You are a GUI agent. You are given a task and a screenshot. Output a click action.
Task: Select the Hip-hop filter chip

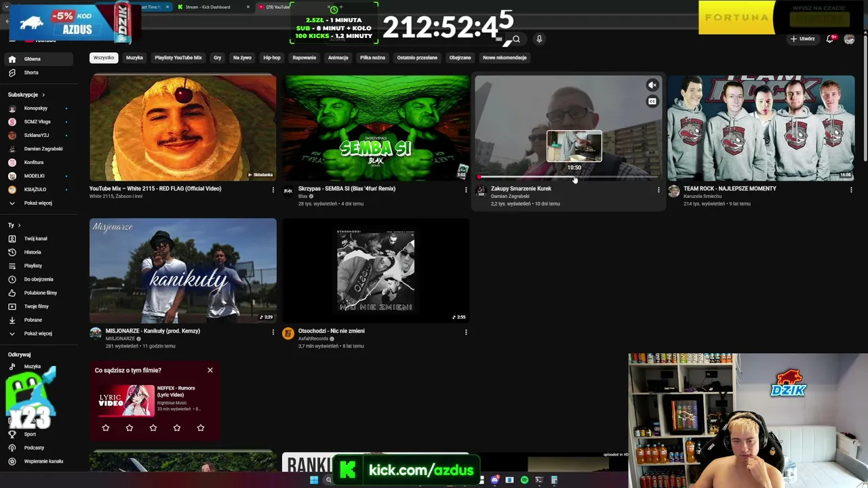pos(272,58)
